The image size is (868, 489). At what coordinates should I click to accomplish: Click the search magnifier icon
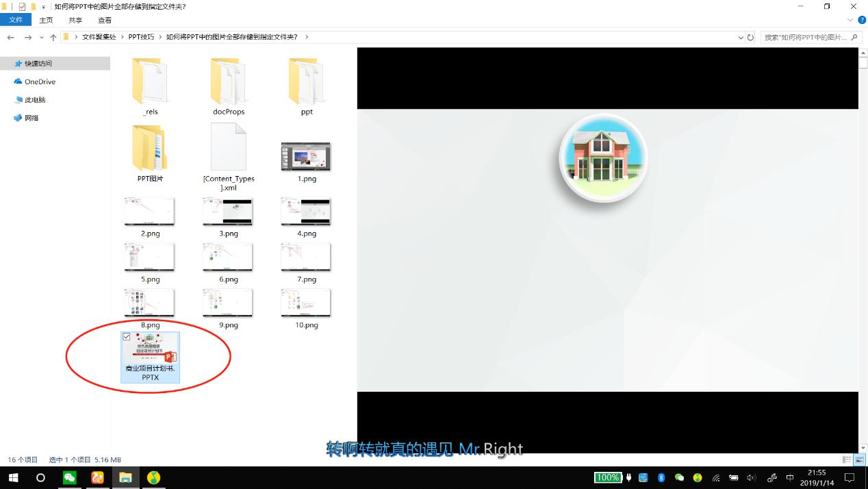(x=855, y=37)
